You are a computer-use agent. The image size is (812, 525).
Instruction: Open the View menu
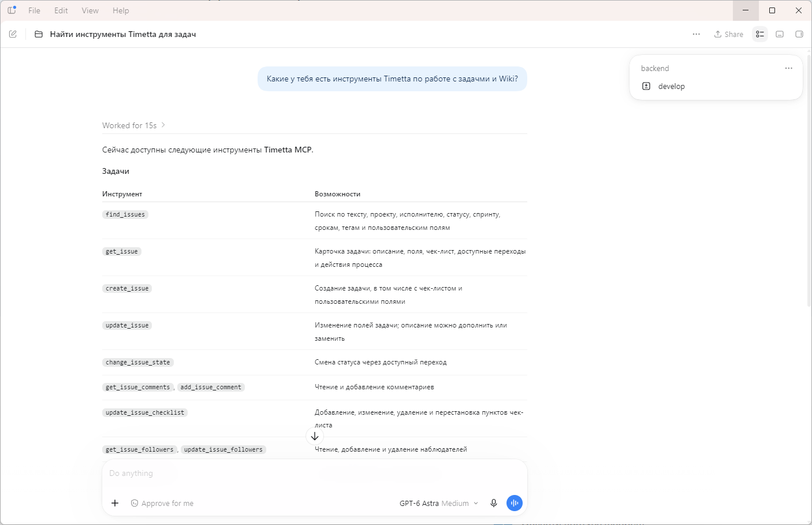[90, 10]
